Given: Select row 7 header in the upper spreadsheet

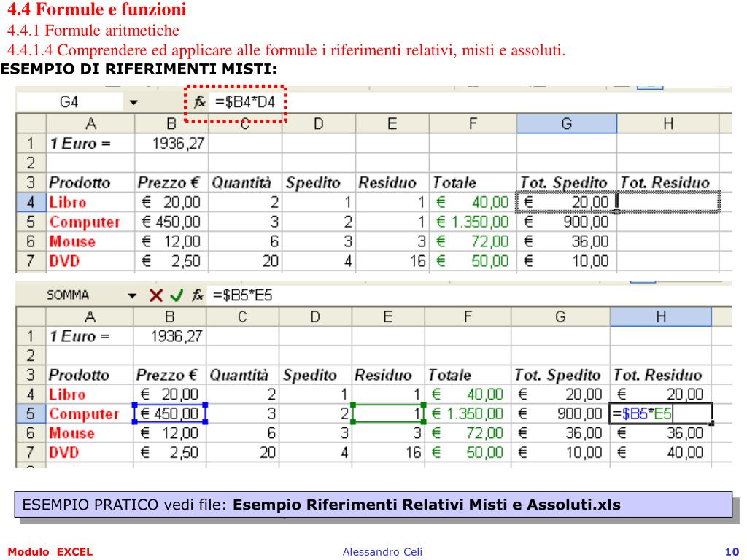Looking at the screenshot, I should pyautogui.click(x=31, y=261).
